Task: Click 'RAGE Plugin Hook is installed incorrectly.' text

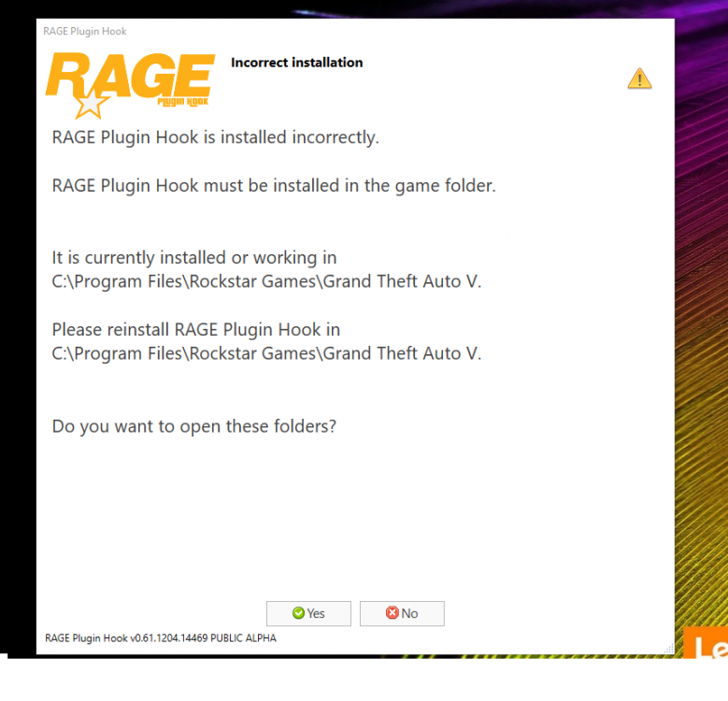Action: coord(216,137)
